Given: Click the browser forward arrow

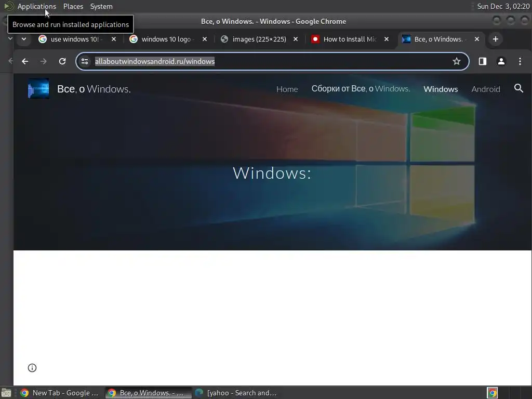Looking at the screenshot, I should coord(44,61).
